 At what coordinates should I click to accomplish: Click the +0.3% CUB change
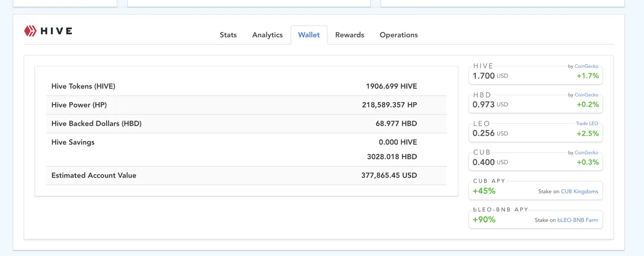pyautogui.click(x=588, y=162)
